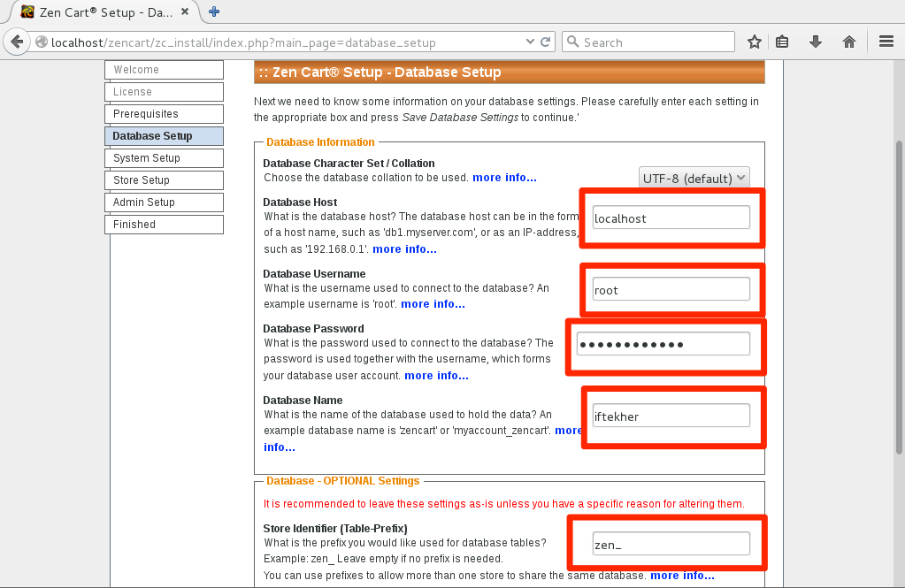
Task: Click the page vertical scrollbar
Action: coord(899,297)
